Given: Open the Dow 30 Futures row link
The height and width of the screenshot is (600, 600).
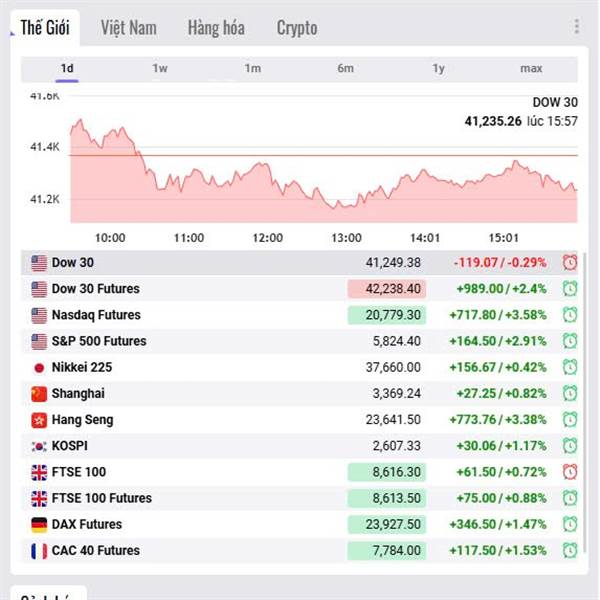Looking at the screenshot, I should [96, 289].
